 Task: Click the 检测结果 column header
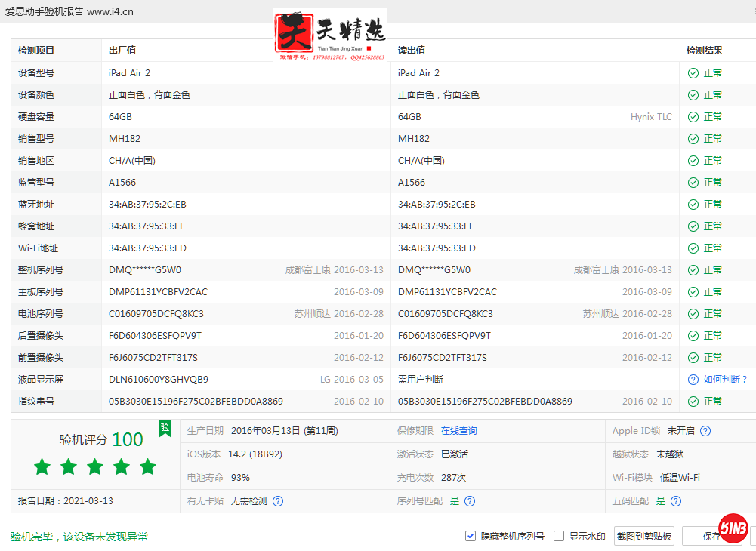click(704, 51)
